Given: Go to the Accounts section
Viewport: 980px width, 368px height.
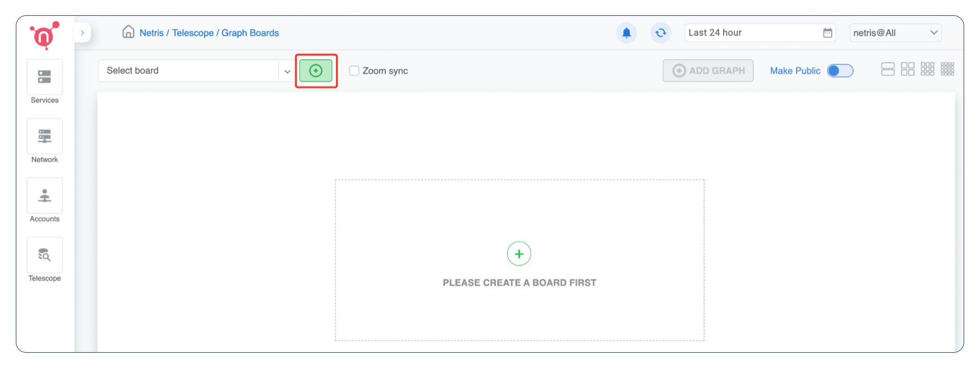Looking at the screenshot, I should pos(44,200).
